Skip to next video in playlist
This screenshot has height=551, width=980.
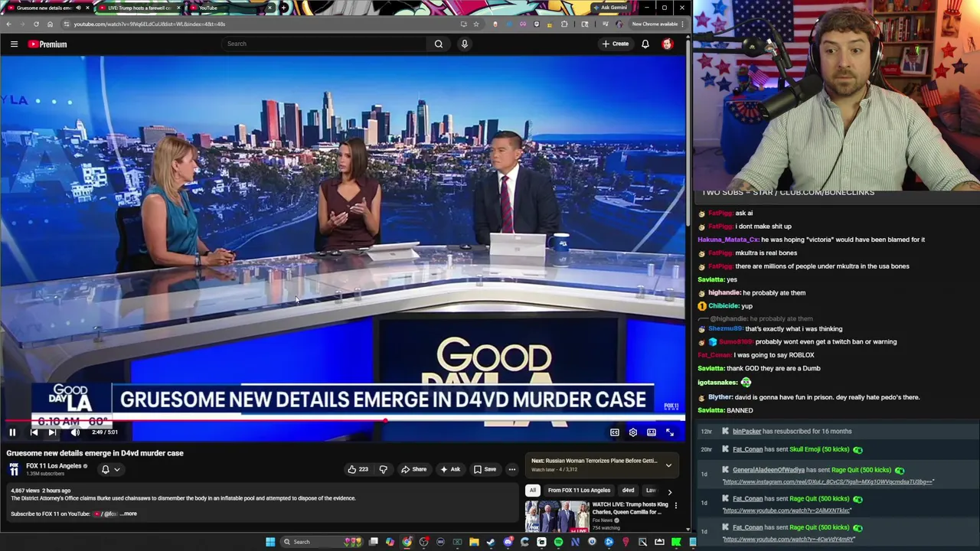[52, 432]
